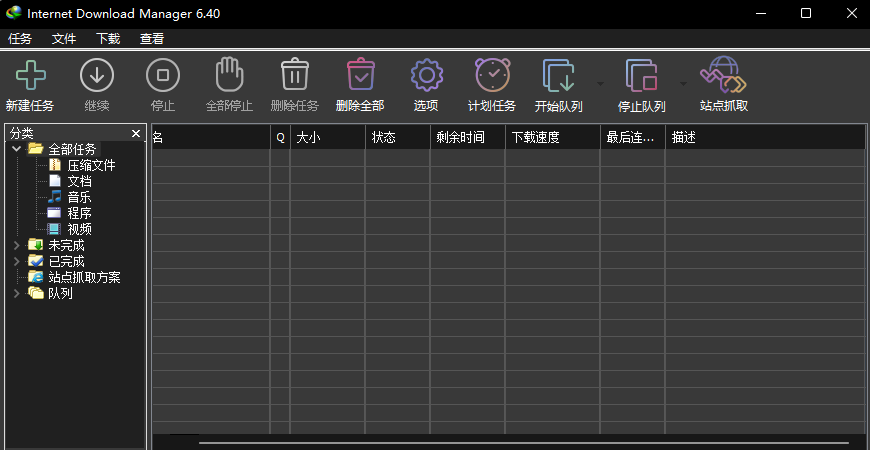Select the 音乐 category

pos(70,197)
